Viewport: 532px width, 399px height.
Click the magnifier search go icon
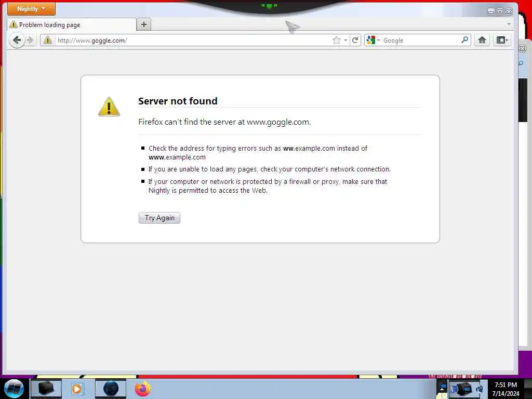click(x=465, y=40)
